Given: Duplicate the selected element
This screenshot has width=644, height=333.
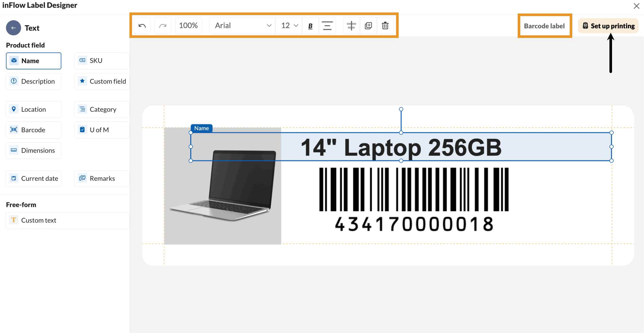Looking at the screenshot, I should click(x=368, y=26).
